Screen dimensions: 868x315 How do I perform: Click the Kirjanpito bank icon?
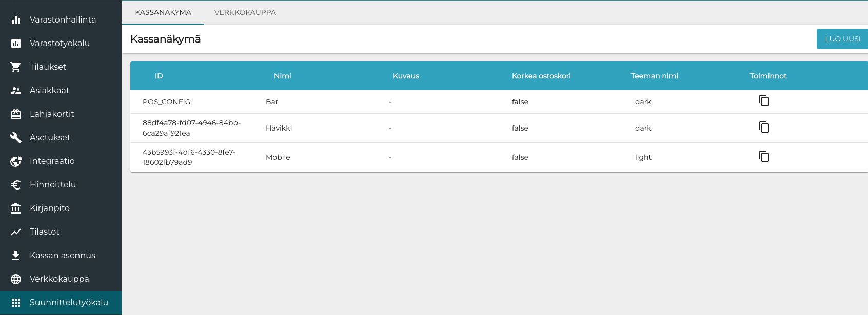16,208
